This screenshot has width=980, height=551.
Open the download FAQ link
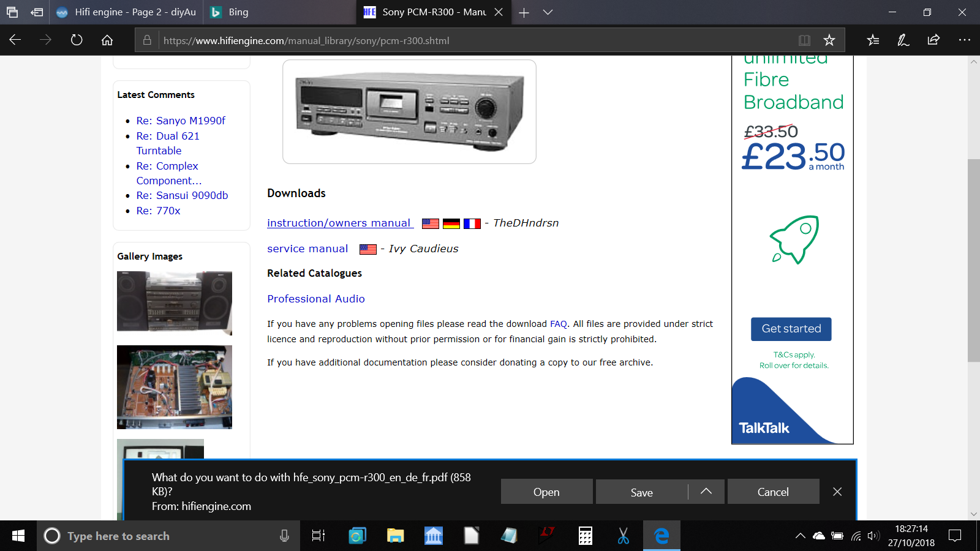coord(559,324)
